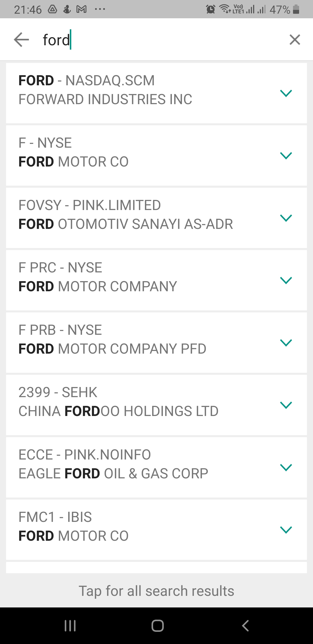
Task: Tap for all search results
Action: pyautogui.click(x=156, y=591)
